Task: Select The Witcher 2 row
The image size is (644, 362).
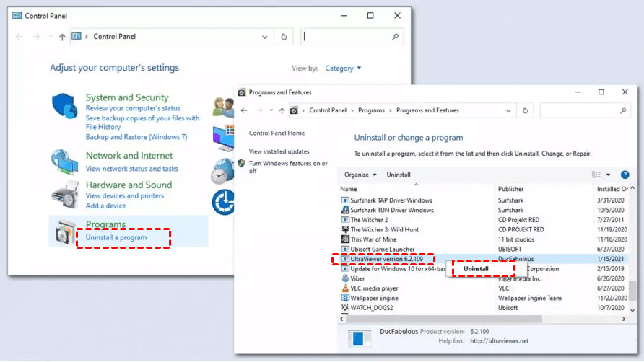Action: click(484, 220)
